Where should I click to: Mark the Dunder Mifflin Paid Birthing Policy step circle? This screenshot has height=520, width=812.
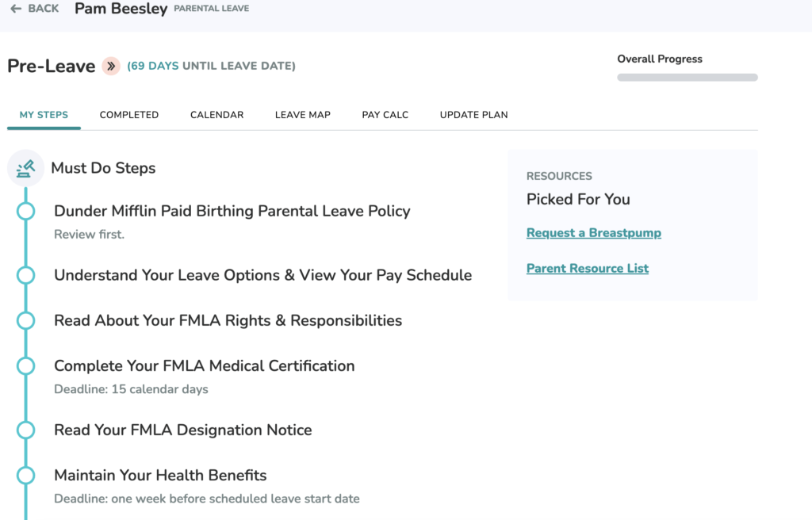tap(26, 211)
